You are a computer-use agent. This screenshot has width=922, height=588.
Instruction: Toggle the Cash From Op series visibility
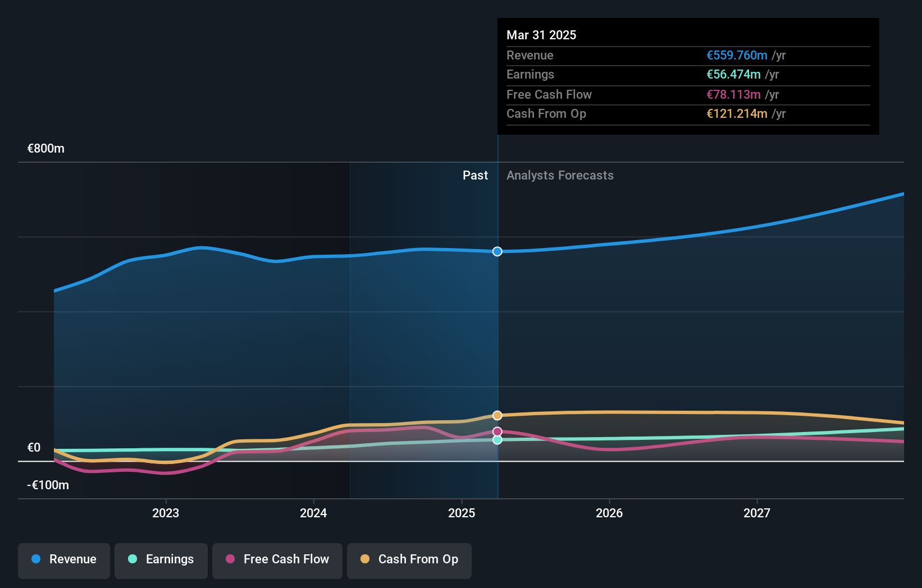click(409, 559)
